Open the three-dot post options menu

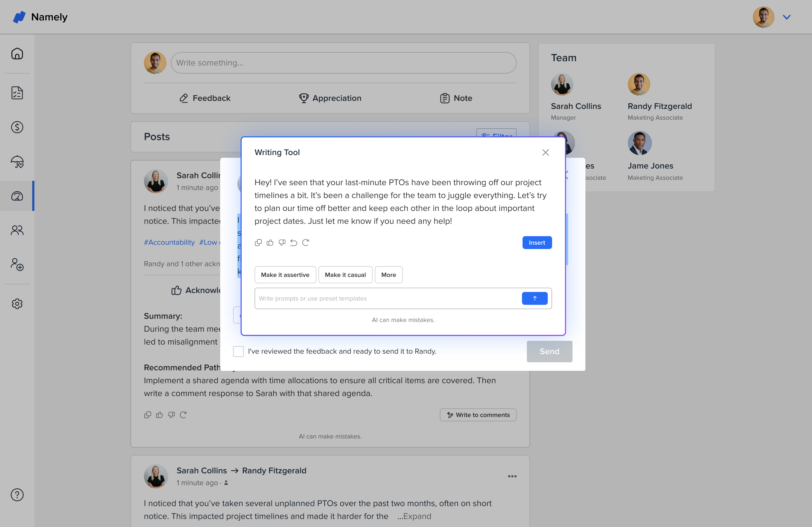point(512,476)
